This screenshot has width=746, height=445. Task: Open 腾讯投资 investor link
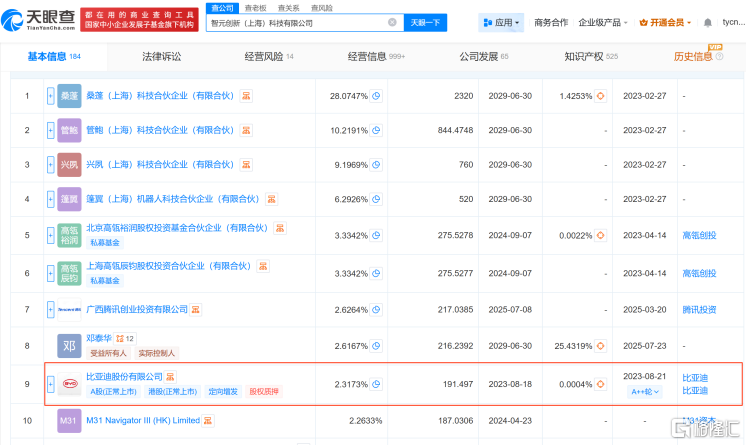click(x=699, y=309)
